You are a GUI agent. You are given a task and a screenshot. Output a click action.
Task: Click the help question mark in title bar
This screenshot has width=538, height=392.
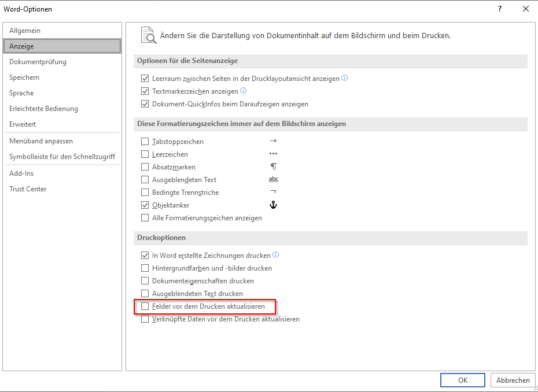pos(500,9)
